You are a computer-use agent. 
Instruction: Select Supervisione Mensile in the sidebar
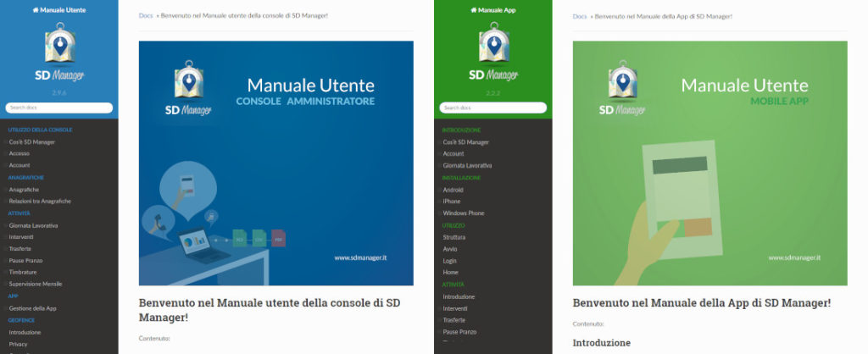pyautogui.click(x=36, y=284)
